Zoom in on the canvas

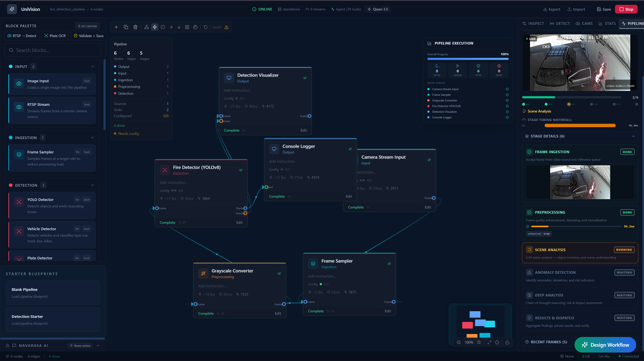[x=479, y=342]
